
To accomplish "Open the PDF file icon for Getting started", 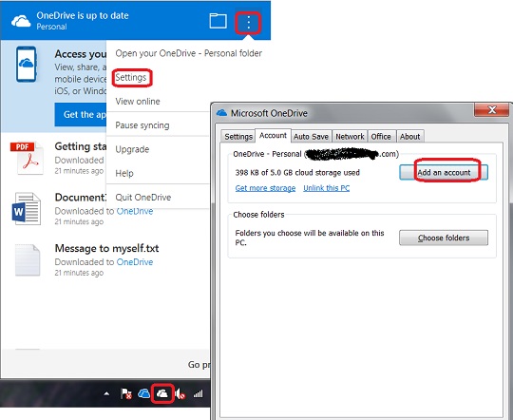I will coord(27,159).
